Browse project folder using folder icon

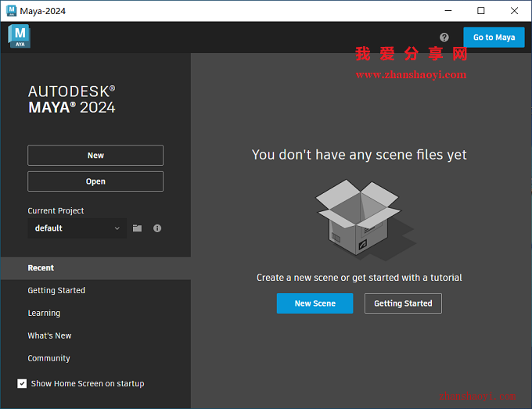pyautogui.click(x=137, y=228)
